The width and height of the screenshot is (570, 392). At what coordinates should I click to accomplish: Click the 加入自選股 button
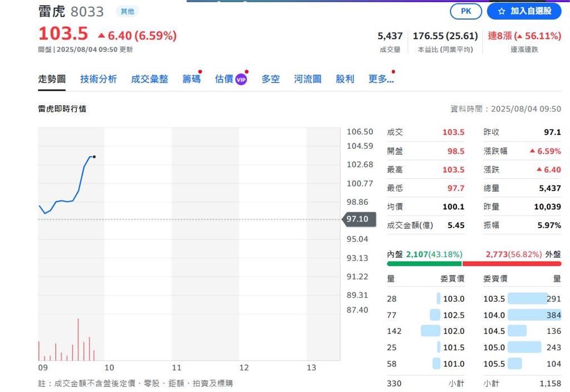[523, 11]
